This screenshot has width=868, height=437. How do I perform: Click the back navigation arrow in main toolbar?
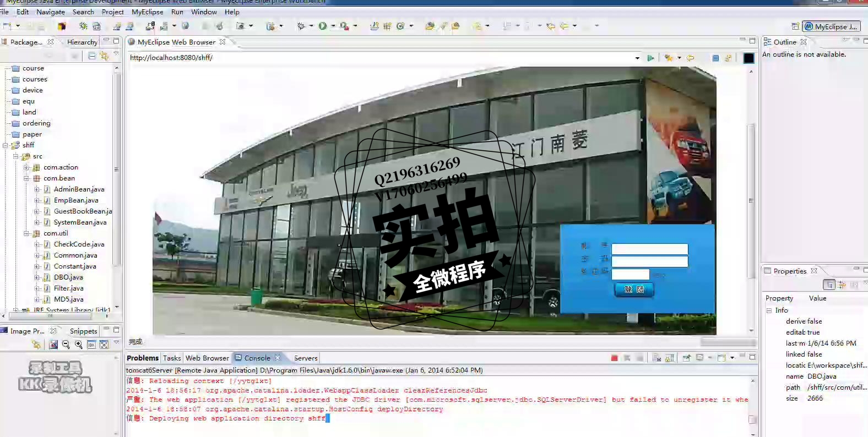[x=564, y=26]
